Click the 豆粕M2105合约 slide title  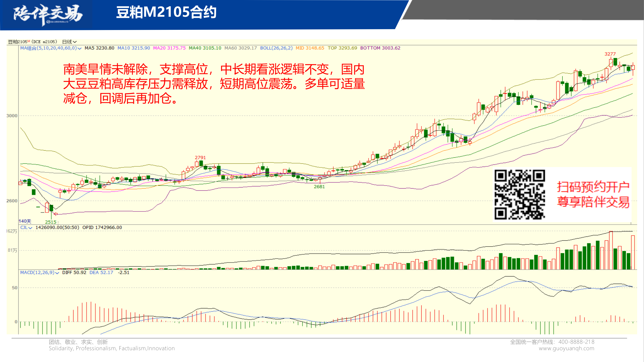(x=166, y=12)
